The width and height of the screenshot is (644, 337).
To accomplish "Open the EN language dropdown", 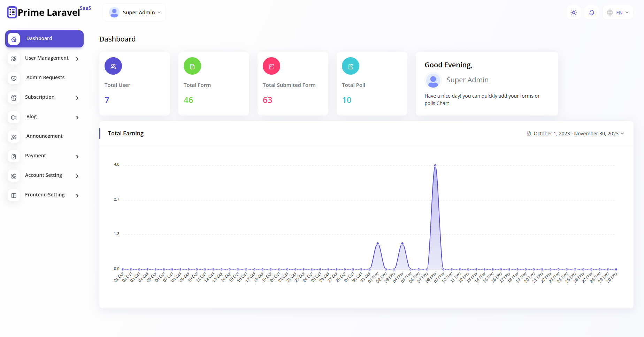I will pos(618,13).
